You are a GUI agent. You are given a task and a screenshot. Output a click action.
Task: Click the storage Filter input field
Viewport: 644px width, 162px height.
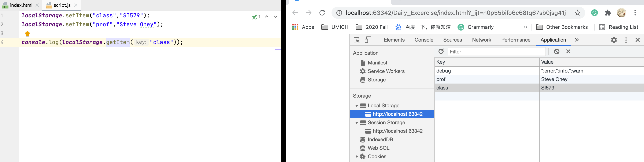point(496,52)
